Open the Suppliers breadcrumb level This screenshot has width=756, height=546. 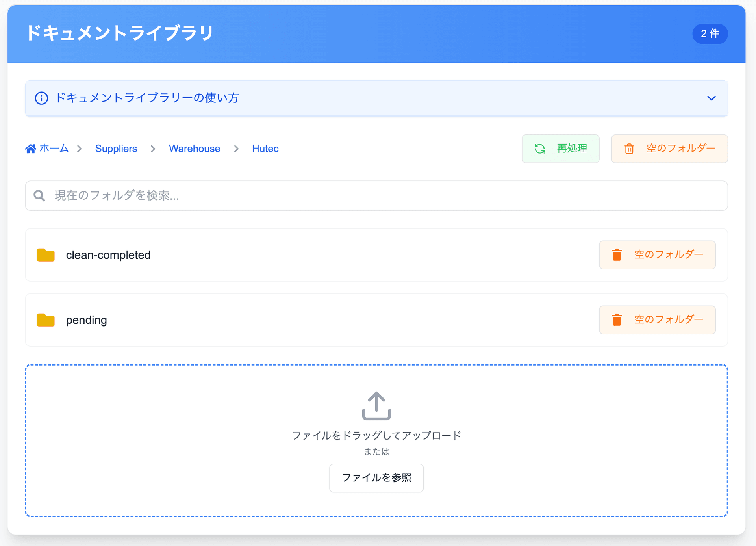coord(116,149)
